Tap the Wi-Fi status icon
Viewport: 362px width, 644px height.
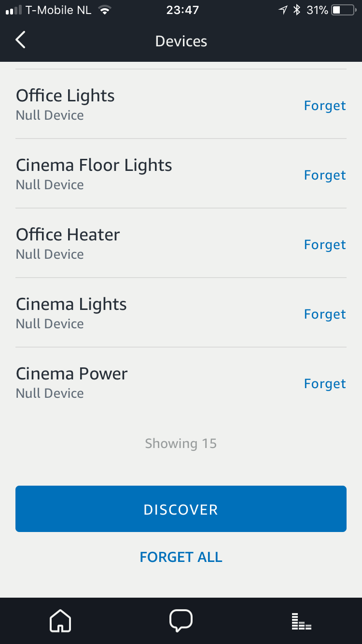tap(104, 10)
